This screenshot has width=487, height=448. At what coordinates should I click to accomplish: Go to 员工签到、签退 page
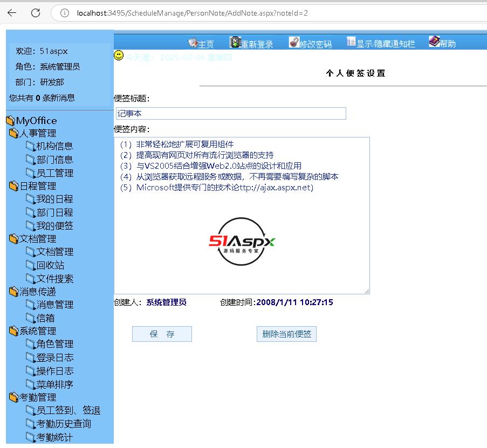click(x=68, y=411)
